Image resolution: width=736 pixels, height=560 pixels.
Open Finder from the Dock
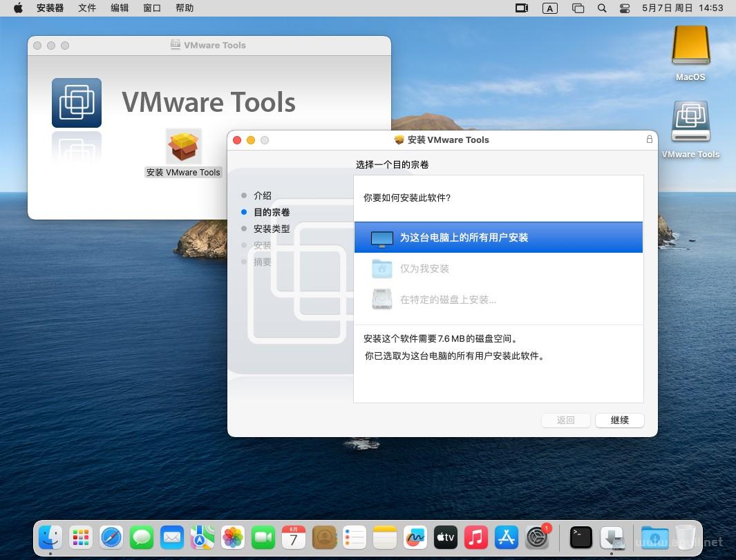point(50,537)
